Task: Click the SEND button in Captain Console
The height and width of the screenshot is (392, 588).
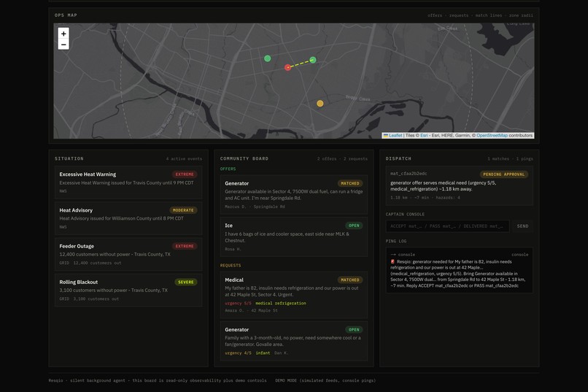Action: [523, 226]
